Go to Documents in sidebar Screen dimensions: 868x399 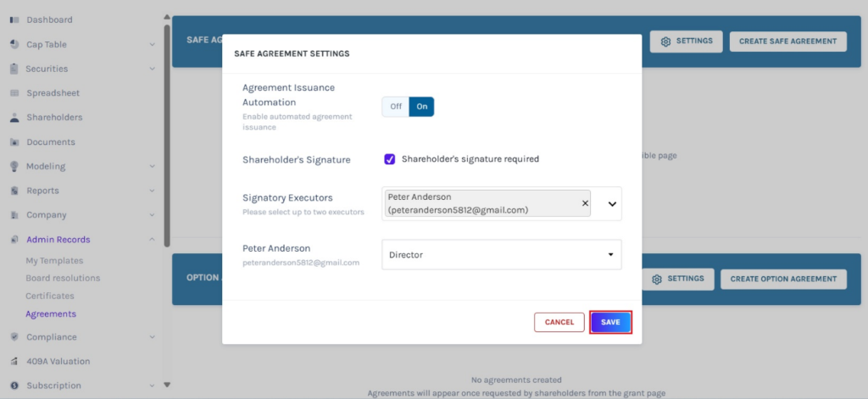pos(51,142)
